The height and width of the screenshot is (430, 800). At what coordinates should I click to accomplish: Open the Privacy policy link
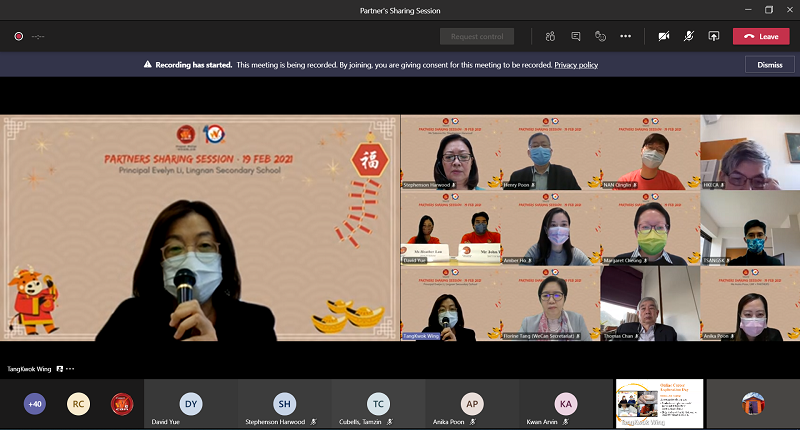click(576, 64)
